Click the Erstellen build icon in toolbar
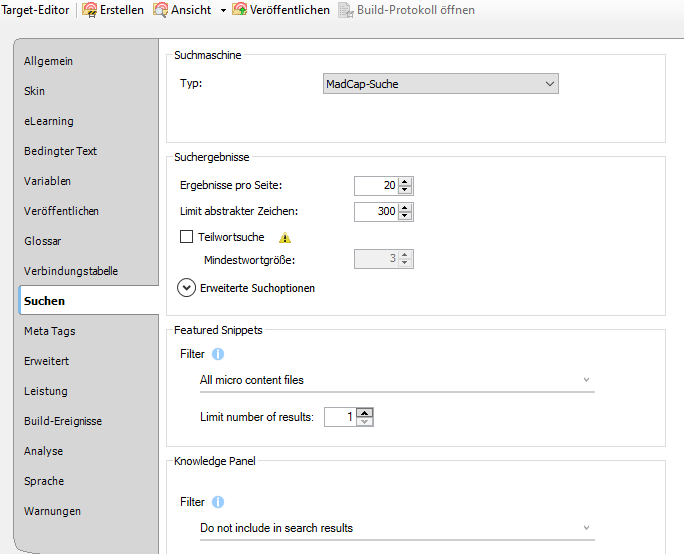The width and height of the screenshot is (684, 554). [x=89, y=10]
